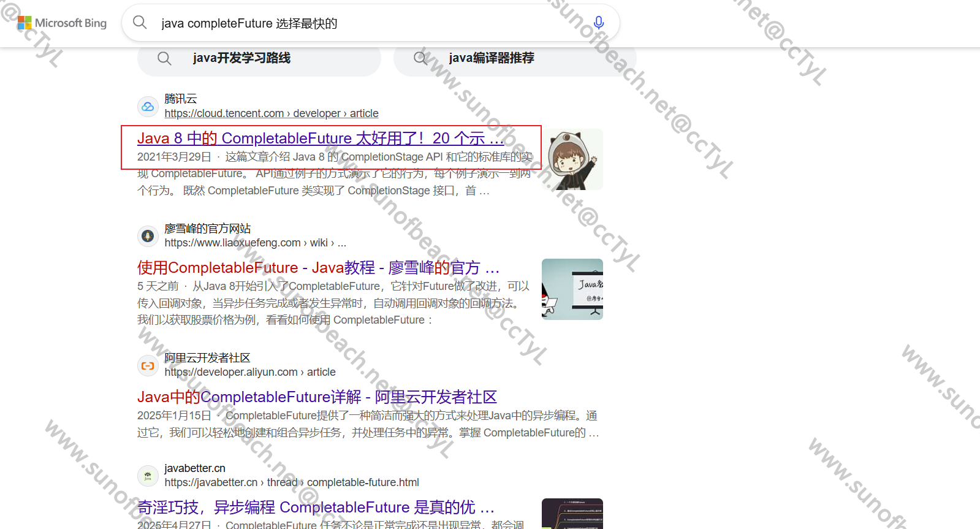Select the java开发学习路线 related search
Screen dimensions: 980x529
coord(259,58)
